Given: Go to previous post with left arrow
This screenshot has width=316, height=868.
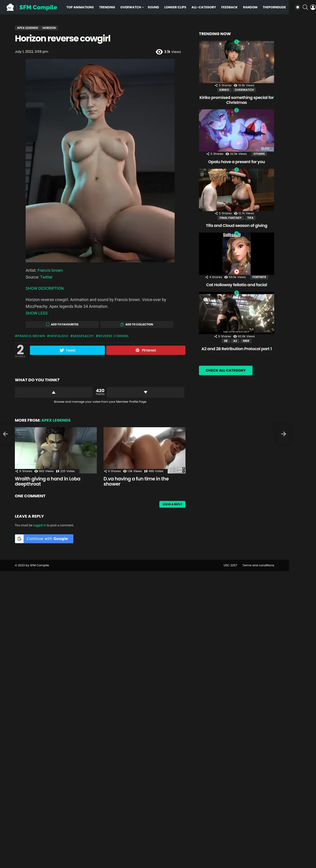Looking at the screenshot, I should (5, 434).
